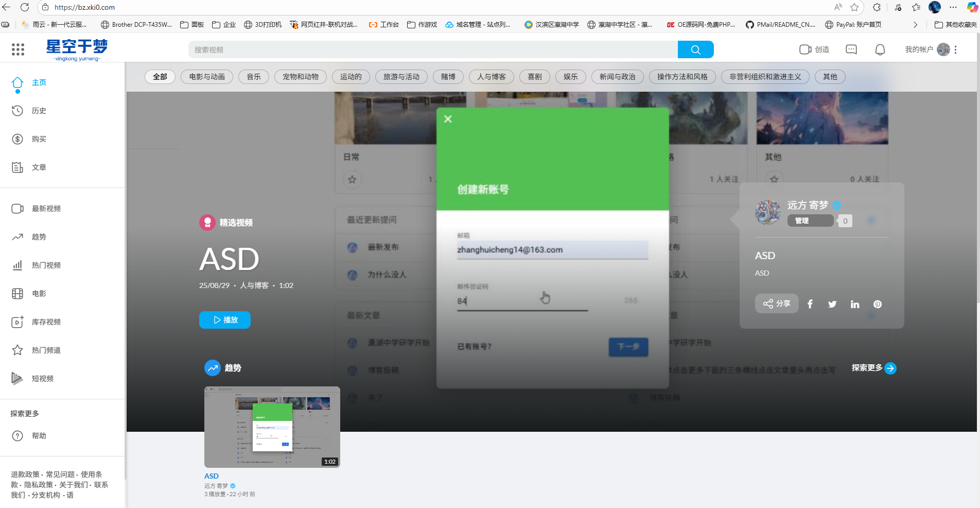Click the 创造 create button
This screenshot has width=980, height=508.
[814, 49]
